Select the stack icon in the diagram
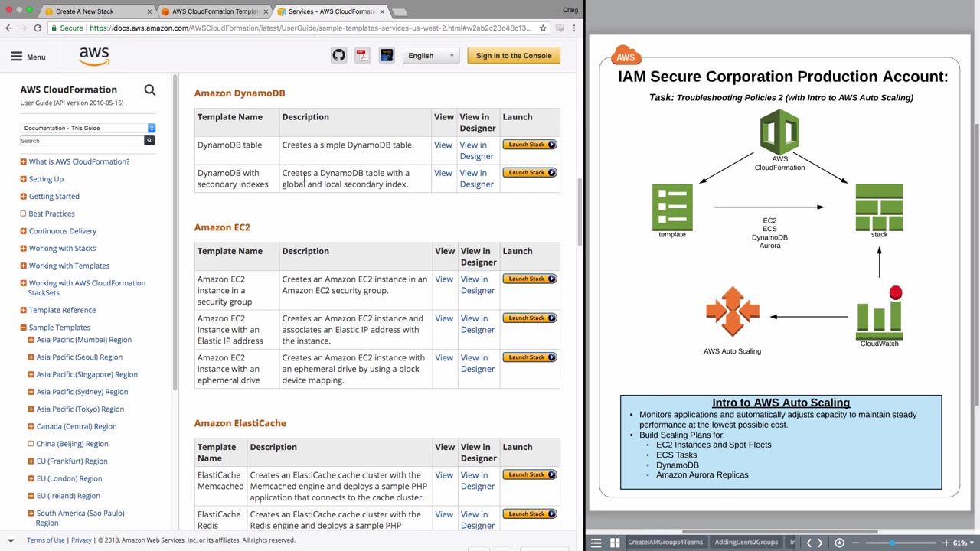Screen dimensions: 980x551 [x=879, y=207]
